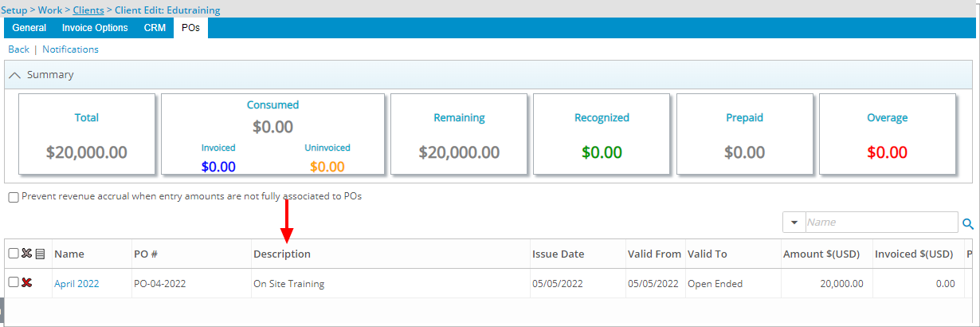Screen dimensions: 980x327
Task: Click the Back link
Action: tap(18, 49)
